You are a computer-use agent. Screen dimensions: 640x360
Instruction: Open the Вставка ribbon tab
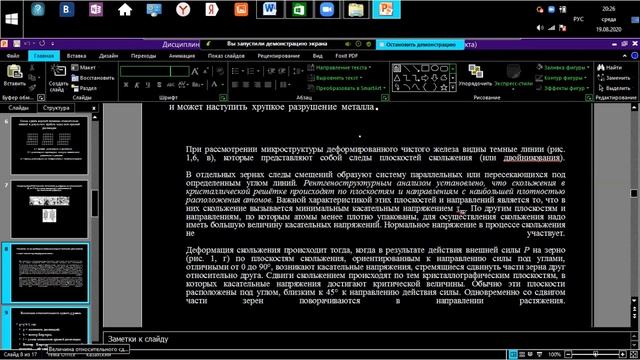76,56
